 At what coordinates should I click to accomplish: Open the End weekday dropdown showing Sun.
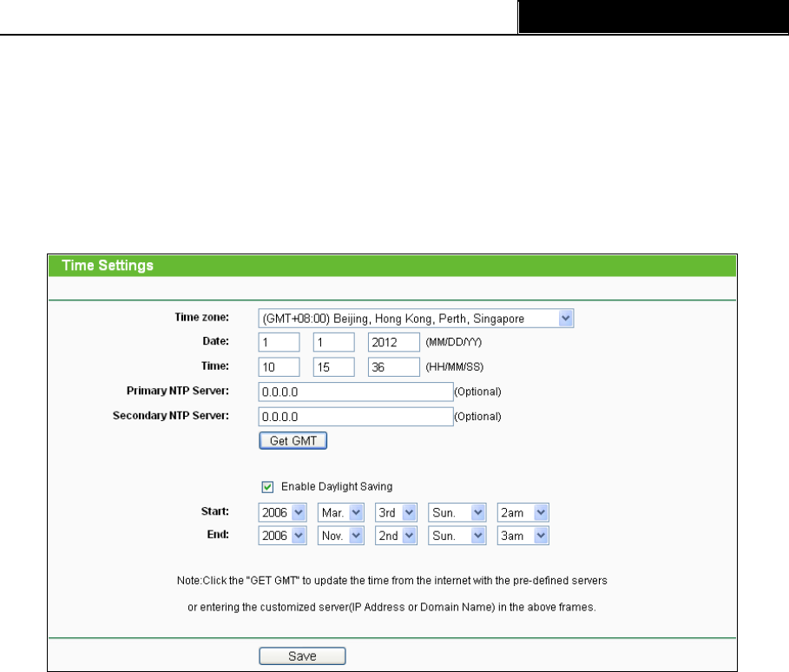[x=457, y=536]
